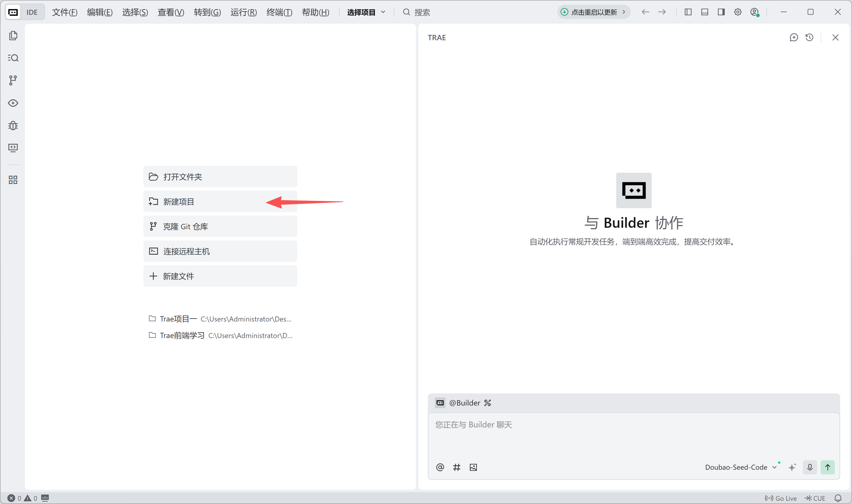Open the 文件(F) menu
This screenshot has width=852, height=504.
tap(64, 12)
